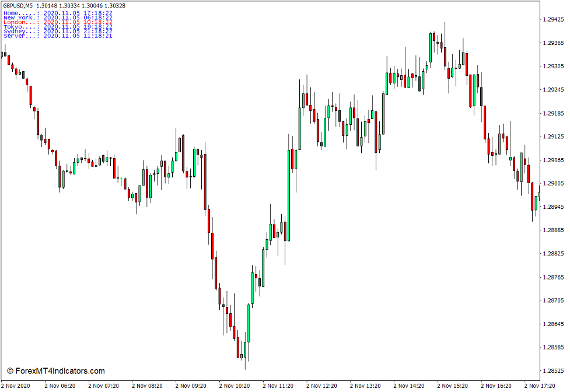
Task: Select the Server time line
Action: click(58, 36)
